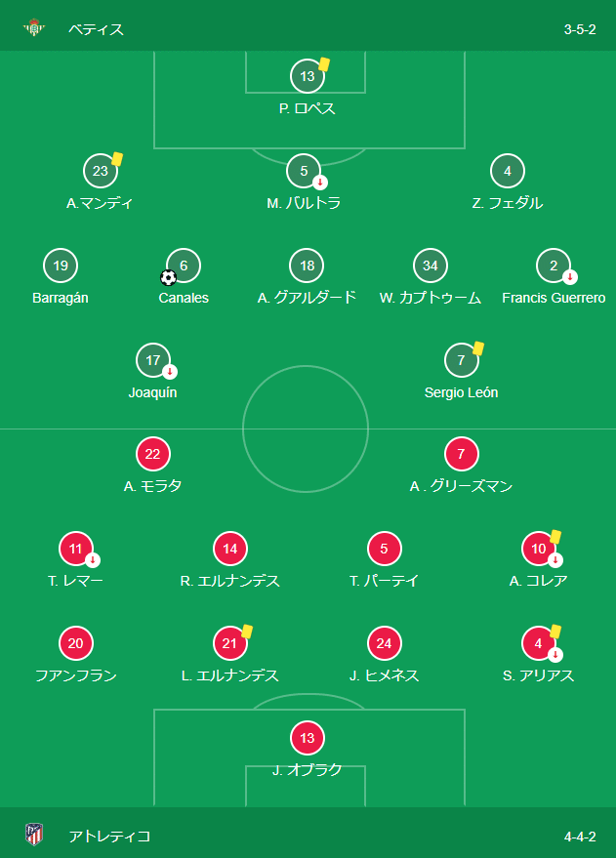
Task: Click the substitution arrow on M. バルトラ
Action: click(320, 183)
